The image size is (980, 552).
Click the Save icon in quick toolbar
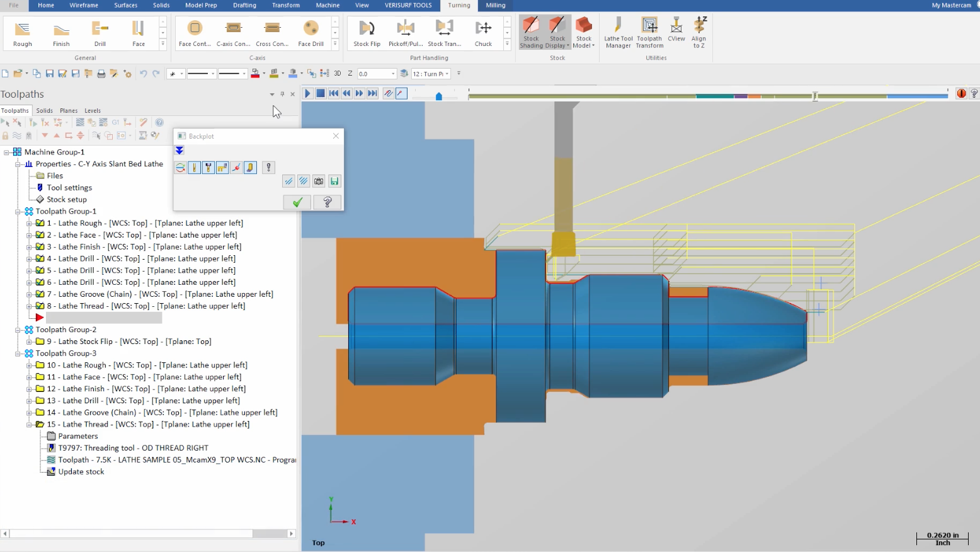pyautogui.click(x=49, y=74)
